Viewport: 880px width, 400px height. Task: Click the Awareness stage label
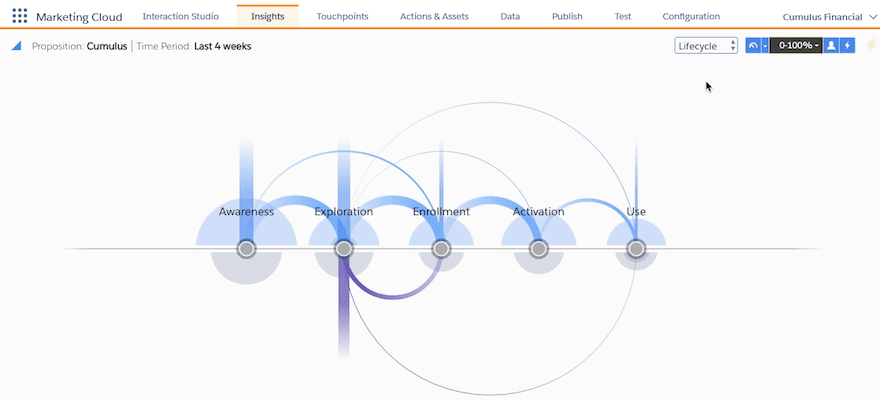tap(246, 212)
